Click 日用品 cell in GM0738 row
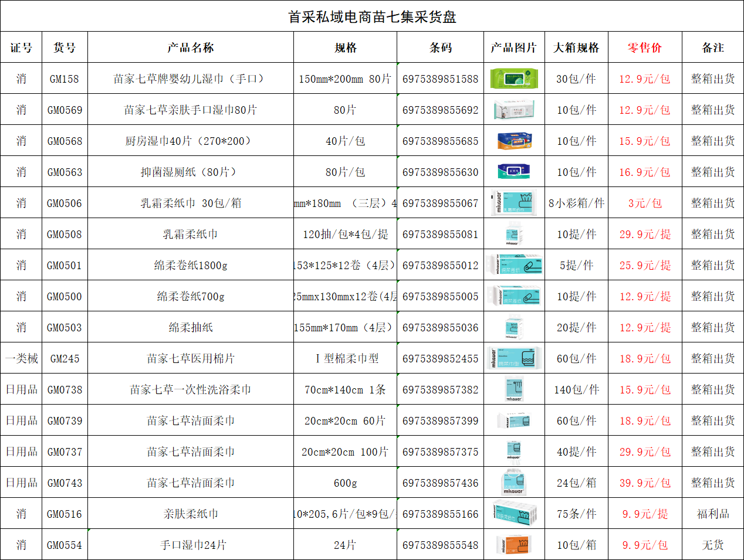The width and height of the screenshot is (744, 560). 21,389
